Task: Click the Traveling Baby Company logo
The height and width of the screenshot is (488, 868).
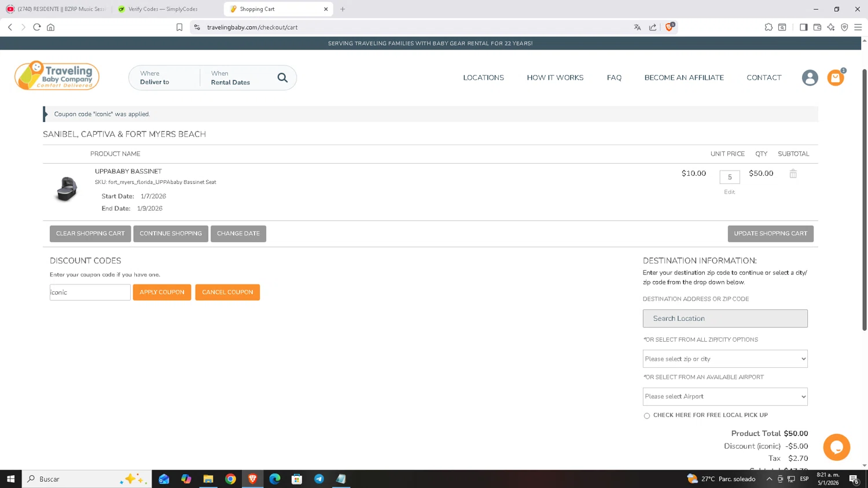Action: (57, 76)
